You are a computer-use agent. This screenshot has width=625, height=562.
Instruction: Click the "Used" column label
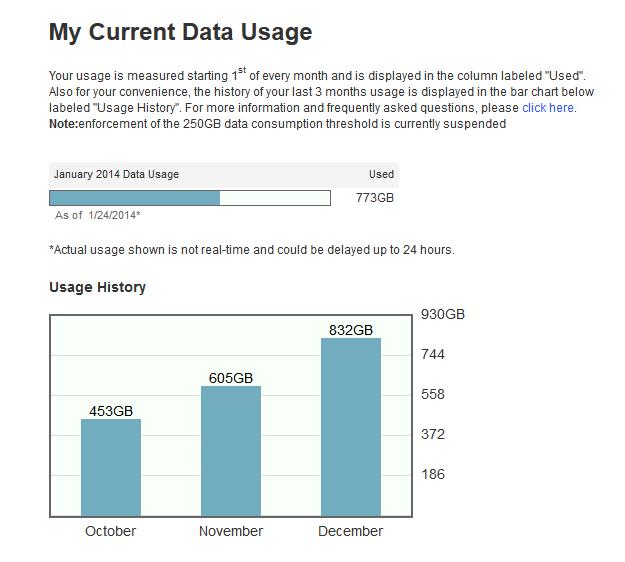coord(381,174)
